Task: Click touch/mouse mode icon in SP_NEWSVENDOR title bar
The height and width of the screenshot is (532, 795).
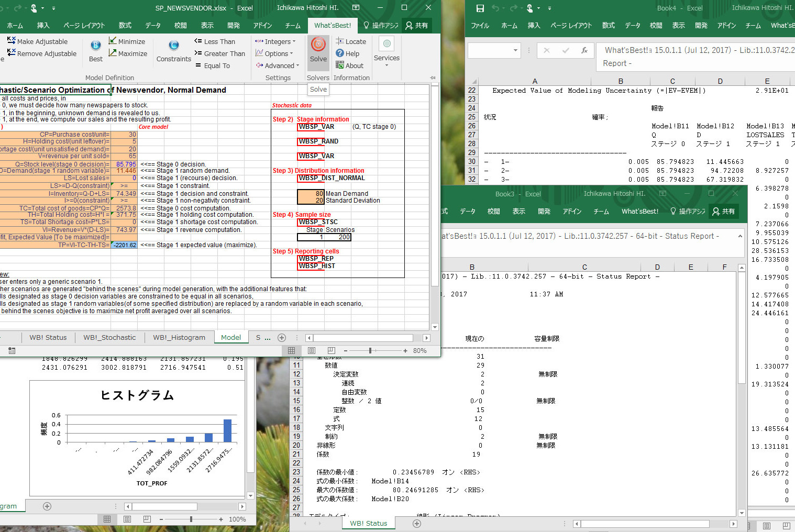Action: pyautogui.click(x=34, y=8)
